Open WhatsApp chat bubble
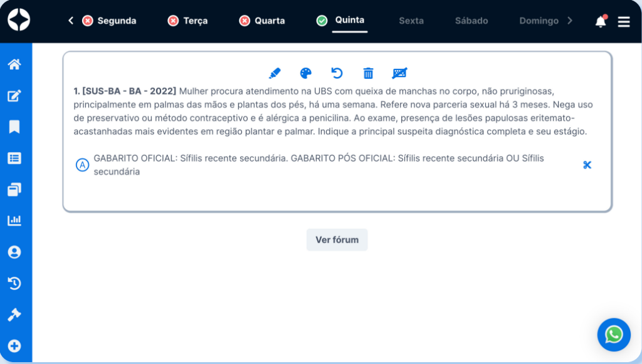This screenshot has height=364, width=642. click(613, 335)
